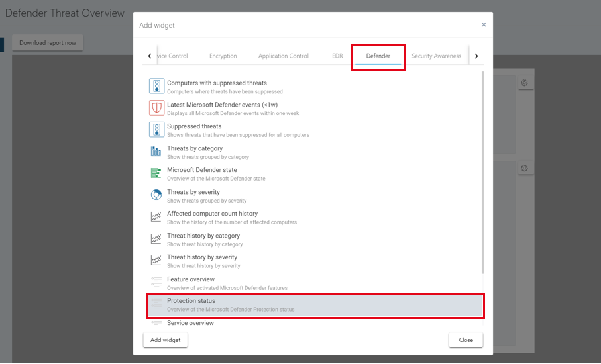Open the Application Control tab

coord(283,56)
